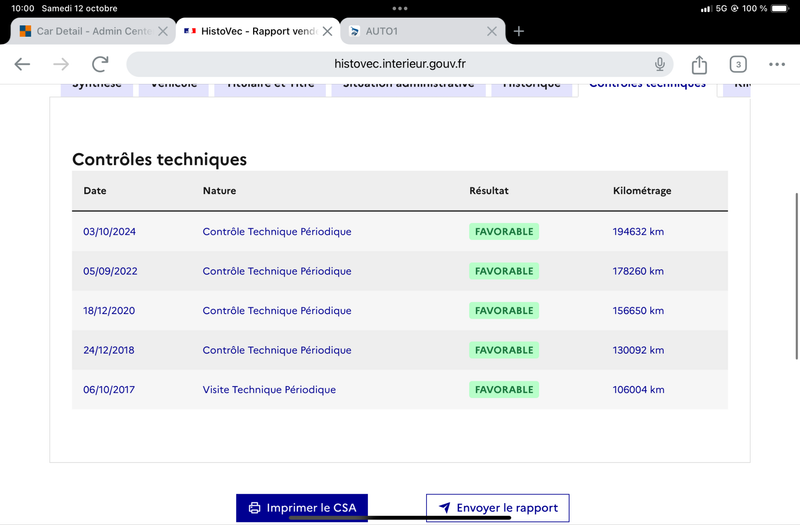Click the Résultat column header
Image resolution: width=800 pixels, height=525 pixels.
[x=489, y=191]
